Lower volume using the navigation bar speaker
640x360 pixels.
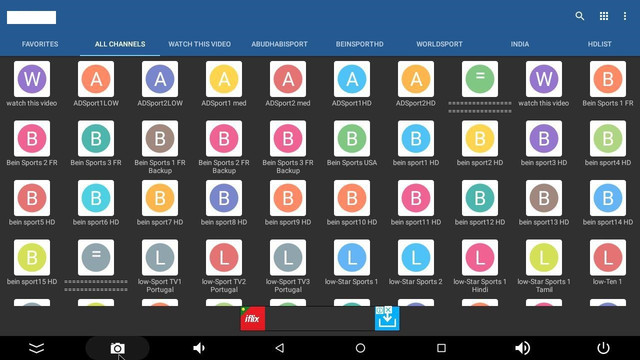click(198, 348)
